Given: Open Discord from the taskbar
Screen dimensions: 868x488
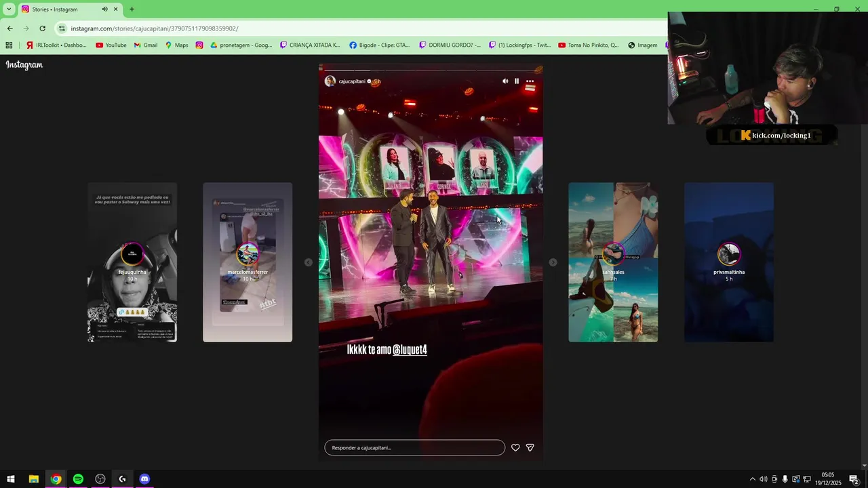Looking at the screenshot, I should point(144,479).
